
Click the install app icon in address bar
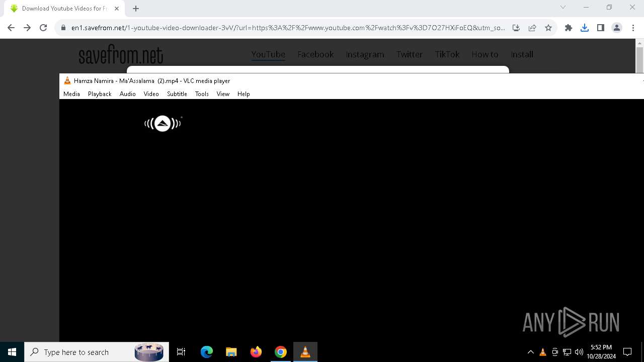point(516,28)
